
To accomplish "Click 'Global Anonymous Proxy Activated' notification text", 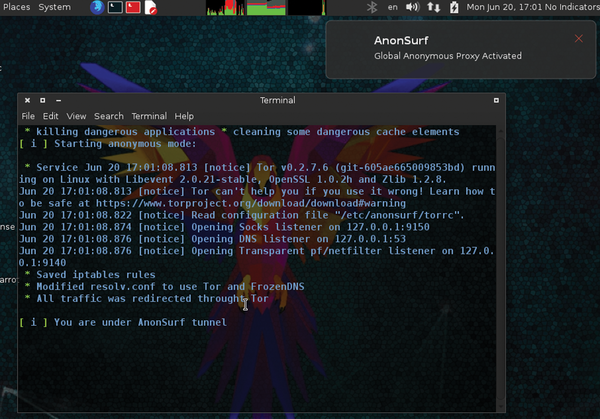I will pos(448,56).
